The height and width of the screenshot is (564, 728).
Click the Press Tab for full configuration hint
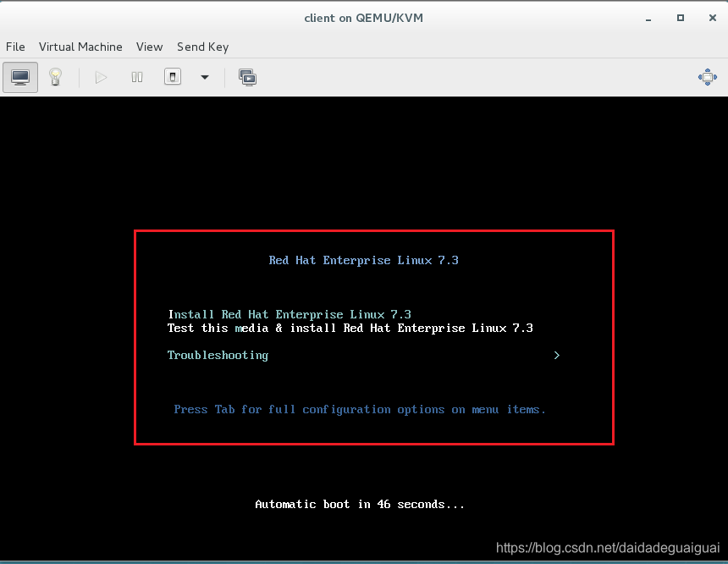[x=360, y=409]
